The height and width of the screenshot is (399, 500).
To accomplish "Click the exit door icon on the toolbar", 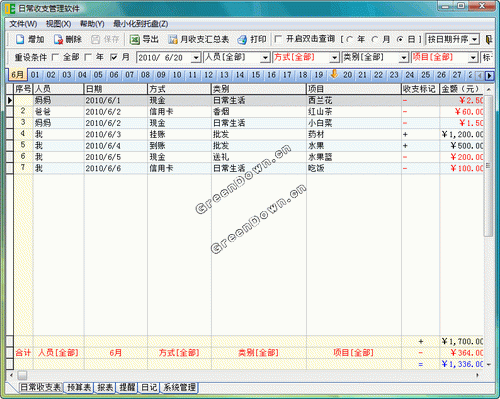I will (489, 39).
